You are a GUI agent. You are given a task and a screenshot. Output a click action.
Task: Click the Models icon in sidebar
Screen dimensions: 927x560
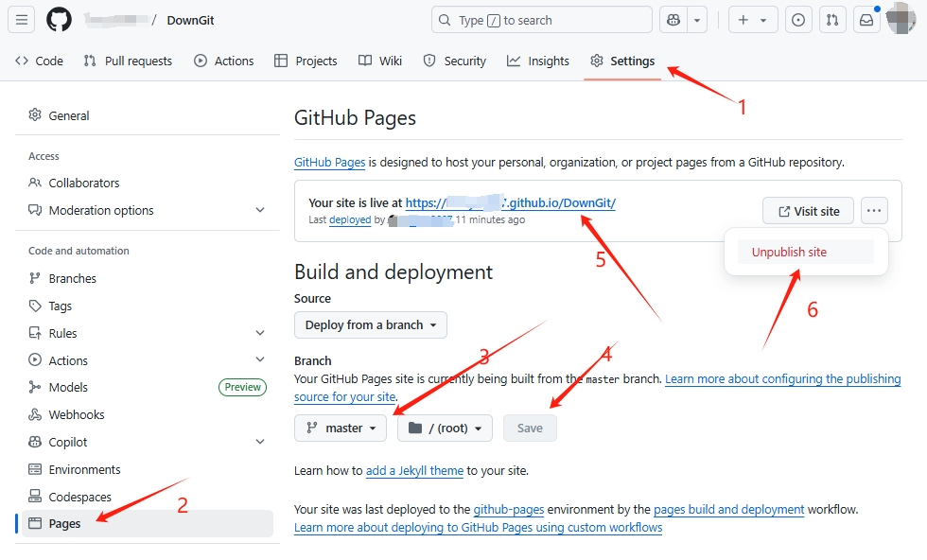click(35, 387)
